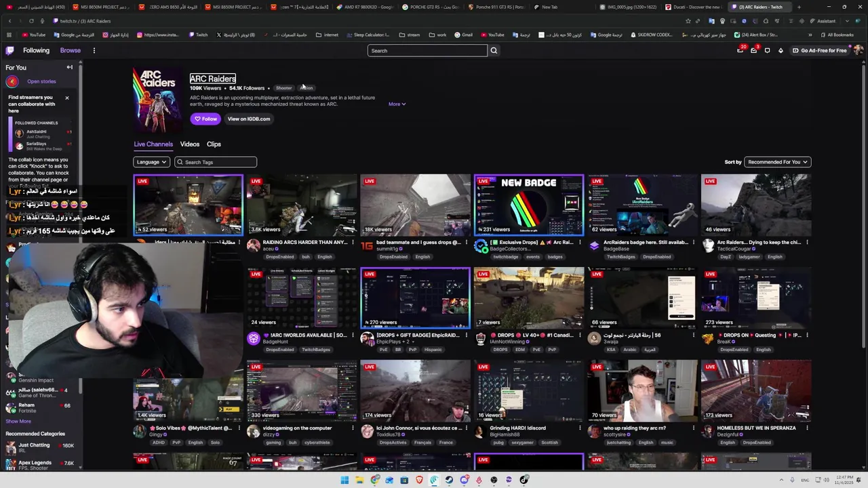Click the Search Tags field
Image resolution: width=868 pixels, height=488 pixels.
point(216,162)
